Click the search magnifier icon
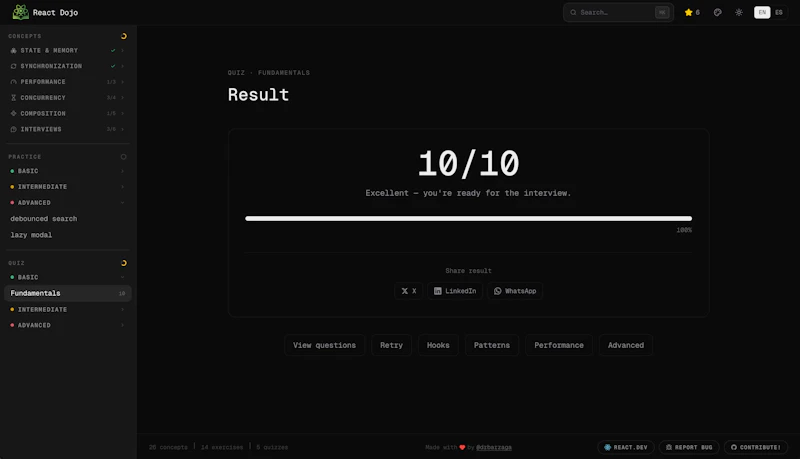 click(573, 12)
